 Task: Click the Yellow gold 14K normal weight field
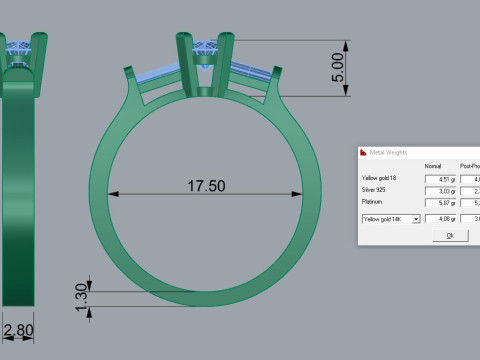coord(440,219)
